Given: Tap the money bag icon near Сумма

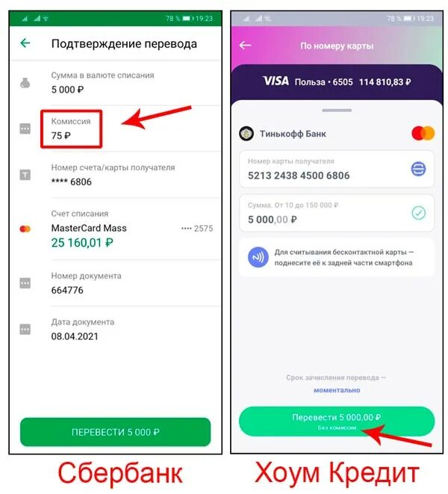Looking at the screenshot, I should 25,83.
